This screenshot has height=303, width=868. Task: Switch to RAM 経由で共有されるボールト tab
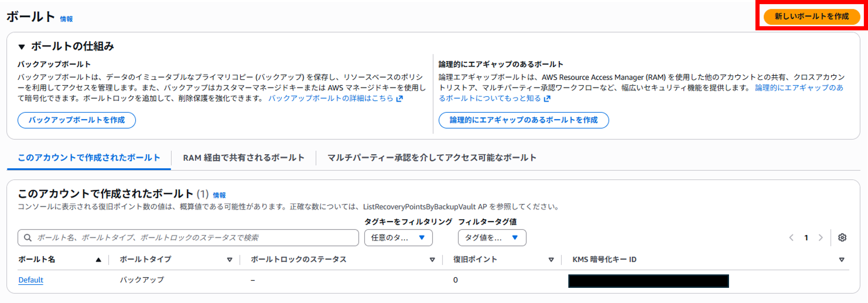click(x=244, y=158)
